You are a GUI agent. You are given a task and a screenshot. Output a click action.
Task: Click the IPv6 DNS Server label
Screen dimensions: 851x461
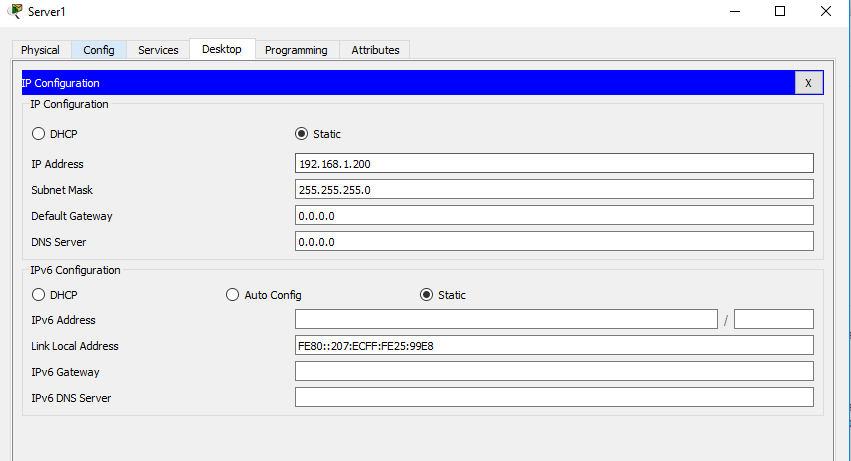tap(71, 398)
